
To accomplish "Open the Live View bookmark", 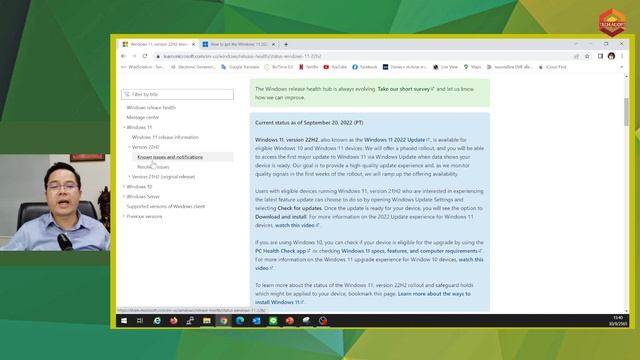I will point(446,67).
